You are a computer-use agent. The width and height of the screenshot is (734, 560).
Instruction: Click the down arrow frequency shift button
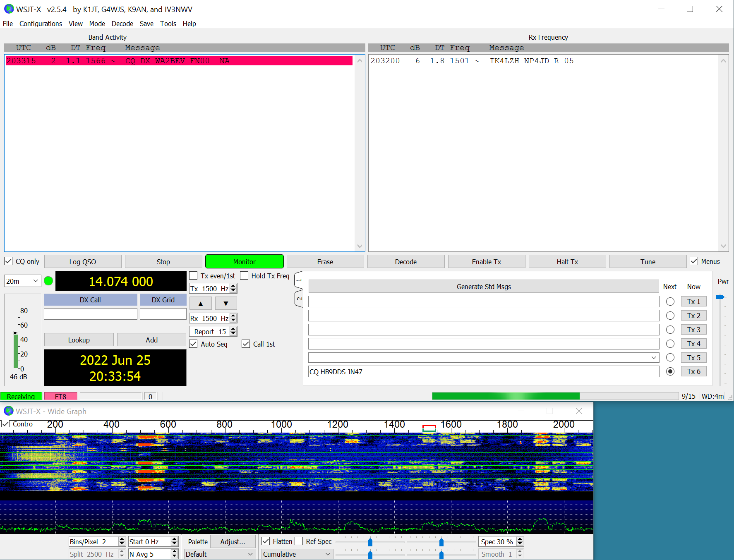point(226,304)
